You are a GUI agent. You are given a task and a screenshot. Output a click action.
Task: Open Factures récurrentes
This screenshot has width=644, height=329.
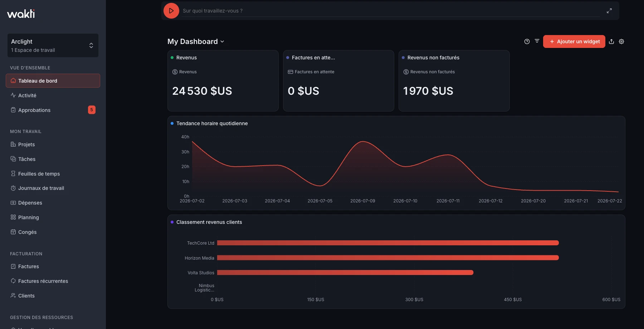point(53,281)
